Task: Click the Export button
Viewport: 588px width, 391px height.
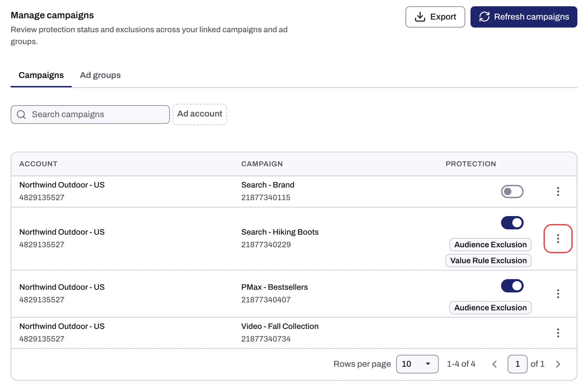Action: click(x=435, y=17)
